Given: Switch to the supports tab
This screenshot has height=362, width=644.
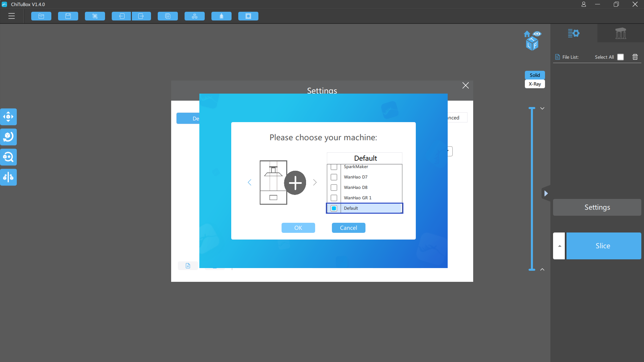Looking at the screenshot, I should [621, 33].
